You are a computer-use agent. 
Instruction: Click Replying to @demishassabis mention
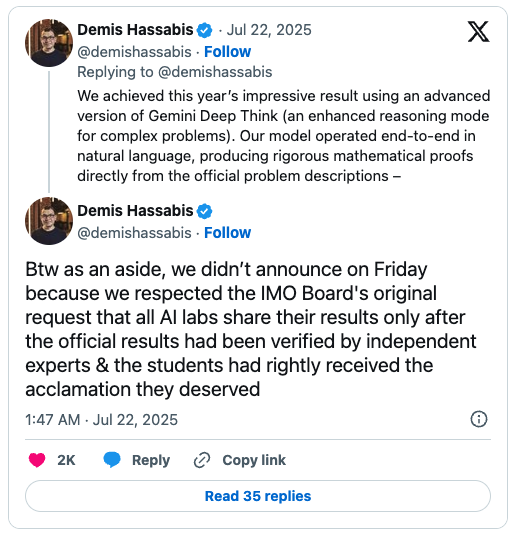point(215,72)
